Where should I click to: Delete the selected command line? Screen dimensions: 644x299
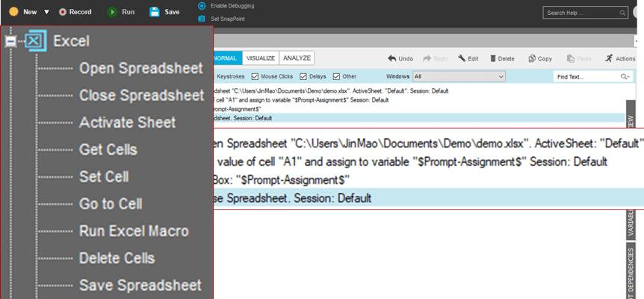(502, 59)
